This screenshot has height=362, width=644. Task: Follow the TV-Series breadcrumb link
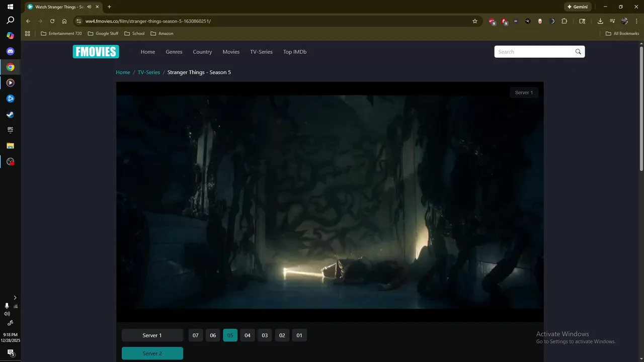pyautogui.click(x=149, y=72)
